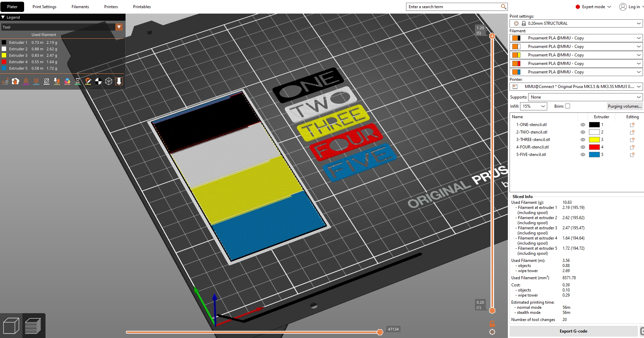Toggle travel moves visibility in legend
Viewport: 644px width, 338px height.
click(x=5, y=82)
